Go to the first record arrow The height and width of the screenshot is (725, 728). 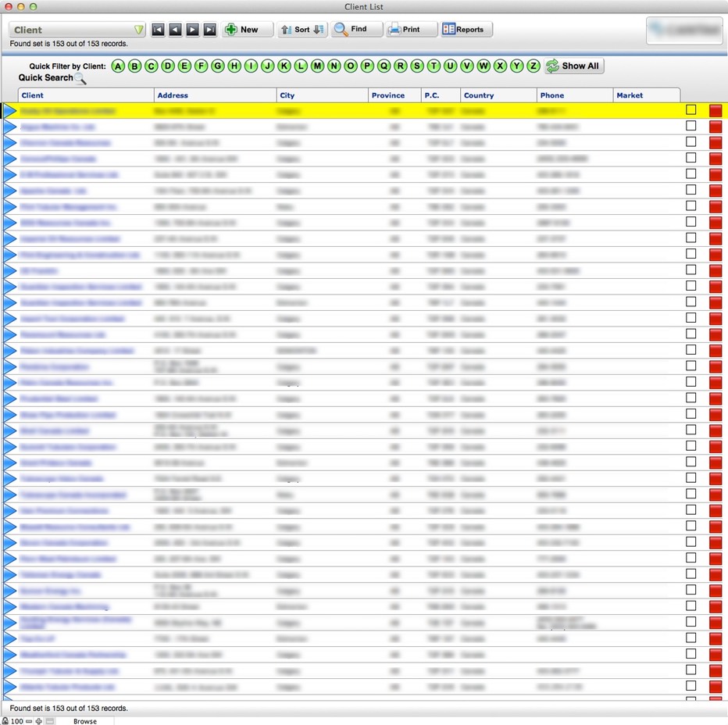tap(158, 29)
